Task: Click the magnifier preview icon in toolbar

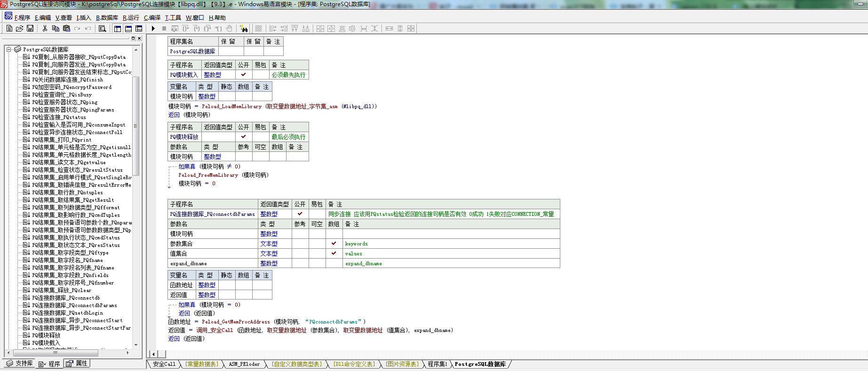Action: [102, 28]
